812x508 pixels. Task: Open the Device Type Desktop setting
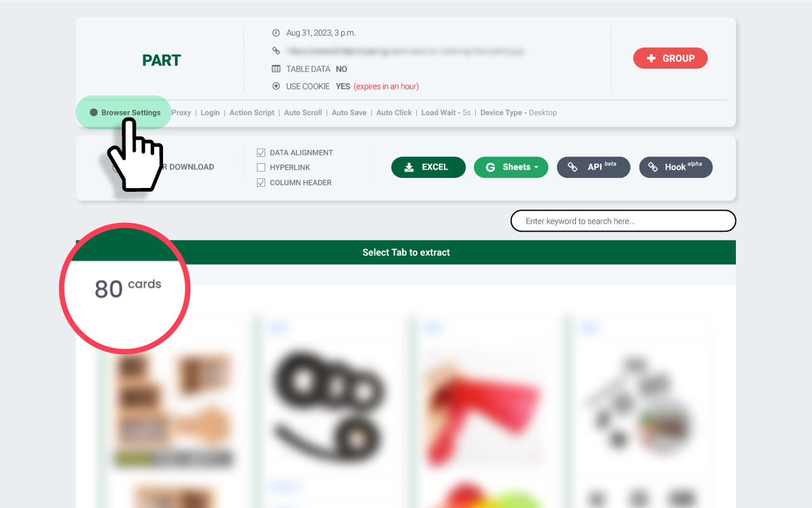coord(518,112)
